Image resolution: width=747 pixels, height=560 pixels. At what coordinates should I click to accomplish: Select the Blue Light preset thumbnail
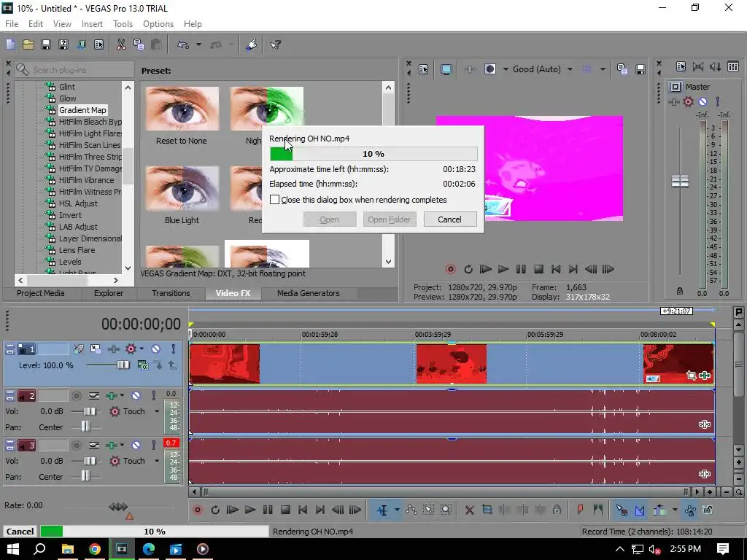[x=182, y=189]
